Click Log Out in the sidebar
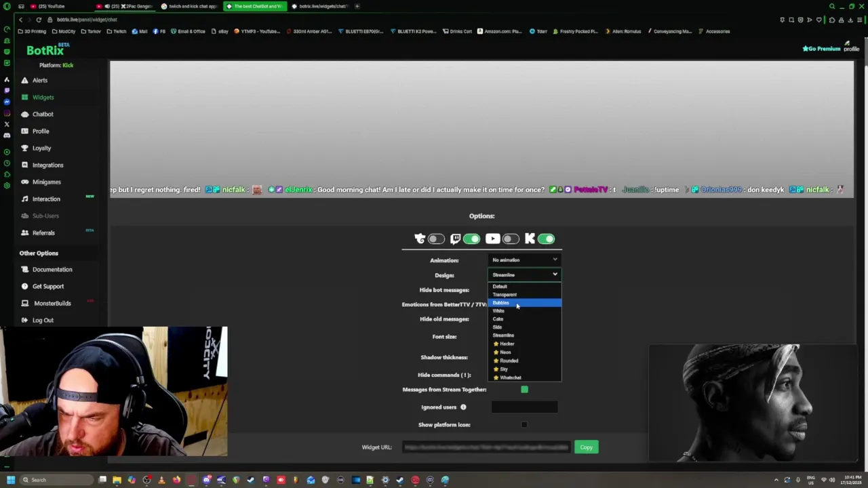The height and width of the screenshot is (488, 868). pyautogui.click(x=43, y=320)
